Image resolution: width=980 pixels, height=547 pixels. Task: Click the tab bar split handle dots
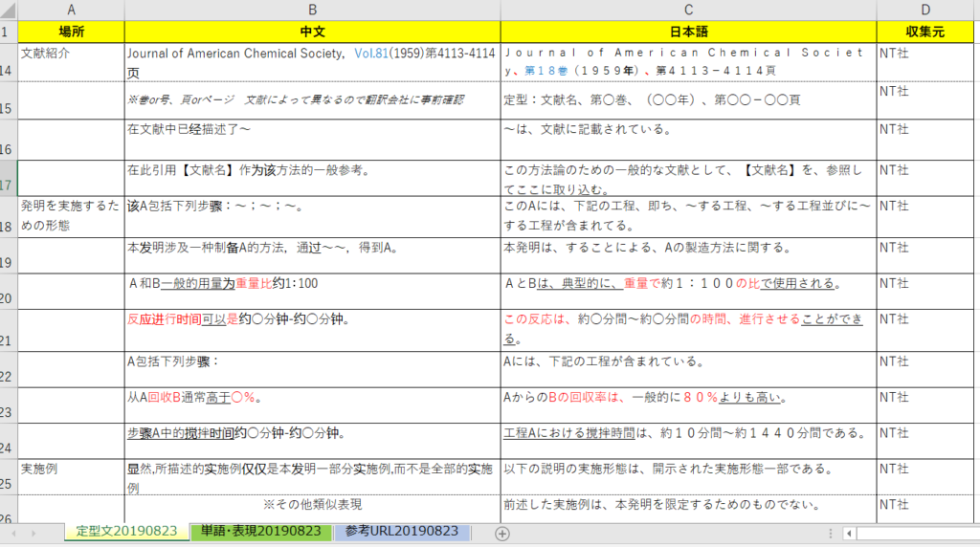point(830,534)
